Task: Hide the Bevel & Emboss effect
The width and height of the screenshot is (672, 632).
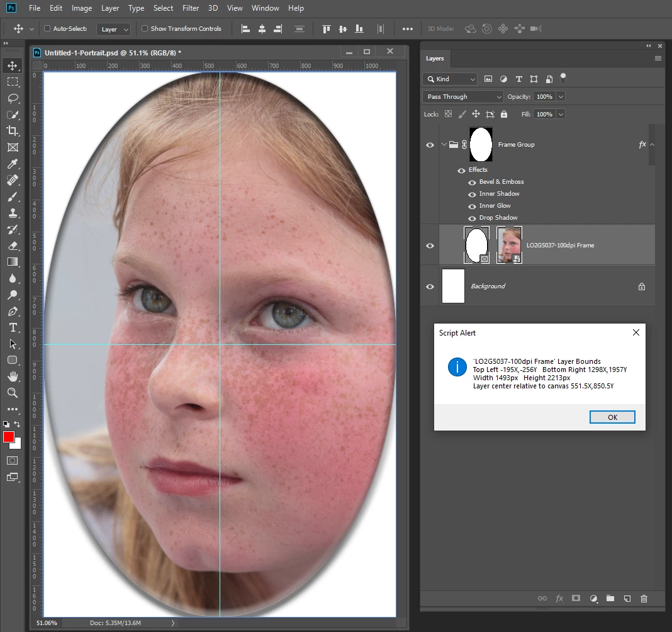Action: coord(472,182)
